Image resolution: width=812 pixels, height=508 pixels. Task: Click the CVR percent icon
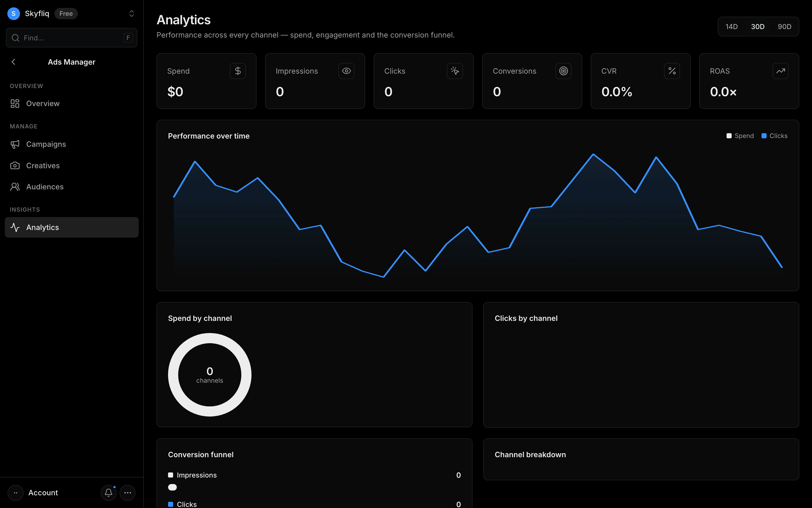[x=672, y=71]
